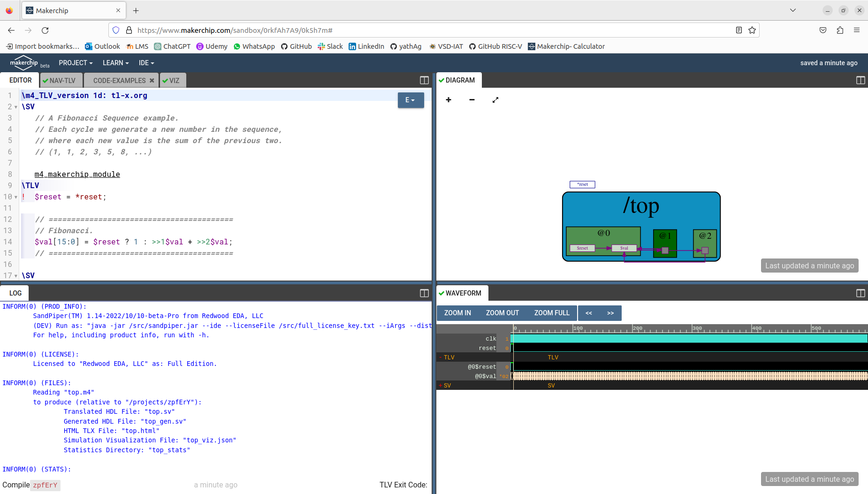Zoom out of the diagram with the minus icon
Viewport: 868px width, 494px height.
[x=472, y=100]
